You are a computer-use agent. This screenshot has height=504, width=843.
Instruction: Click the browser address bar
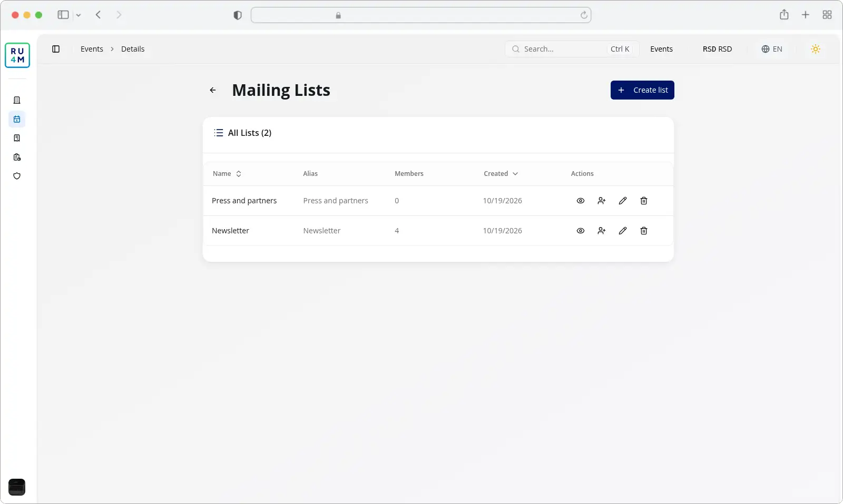(421, 15)
